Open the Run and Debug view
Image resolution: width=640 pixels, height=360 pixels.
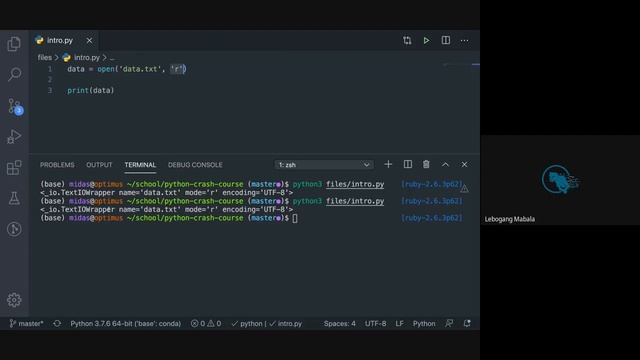14,137
